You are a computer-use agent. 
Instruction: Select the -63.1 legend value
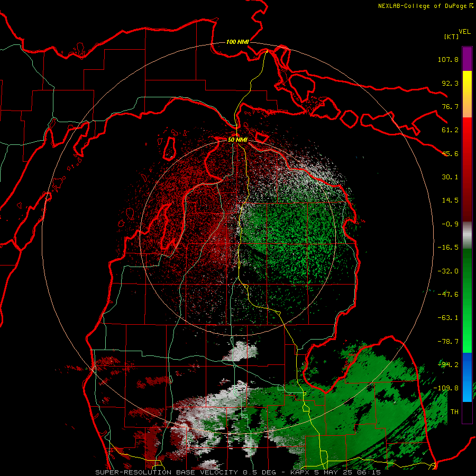click(x=448, y=318)
